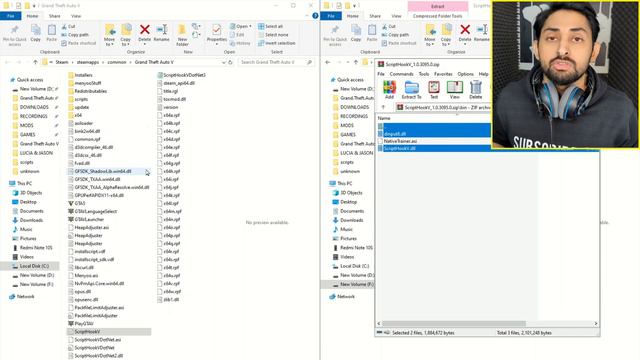640x360 pixels.
Task: Select ScriptHookV.dll in the WinRAR file list
Action: [x=400, y=148]
